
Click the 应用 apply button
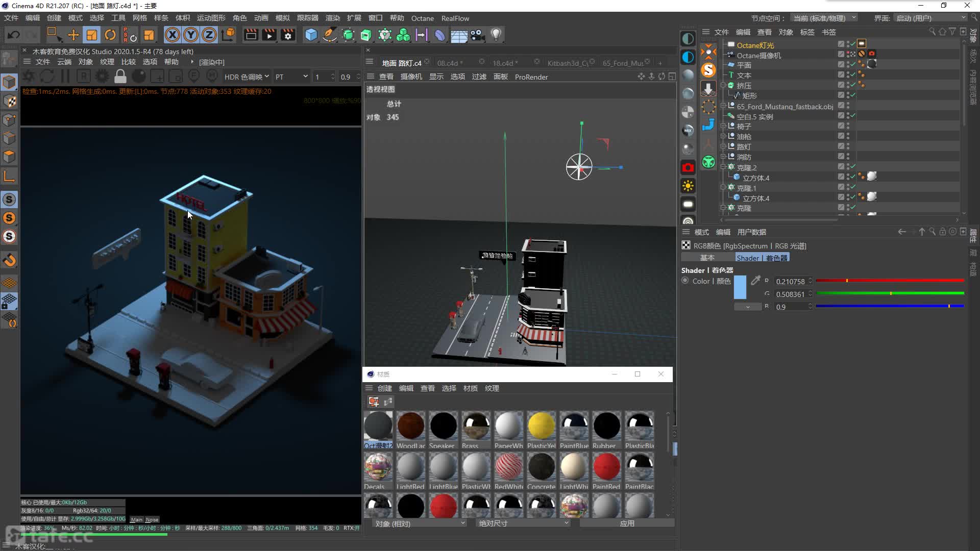point(627,523)
